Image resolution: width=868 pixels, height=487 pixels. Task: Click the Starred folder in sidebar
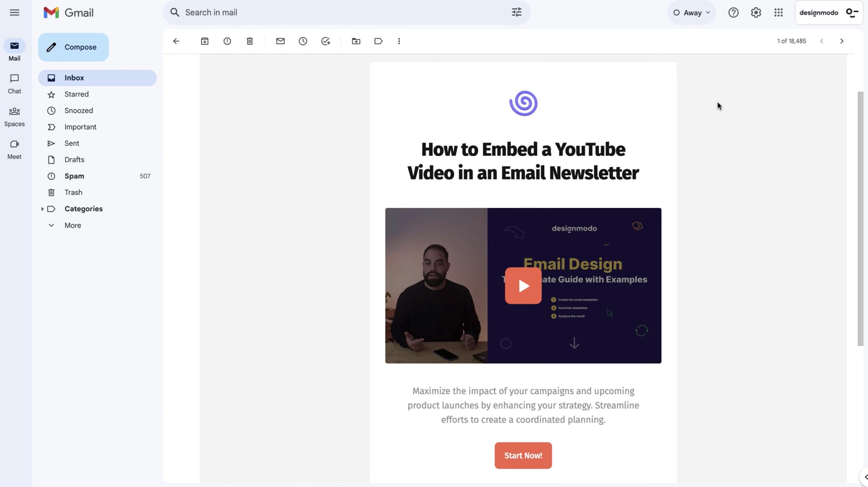pos(76,94)
